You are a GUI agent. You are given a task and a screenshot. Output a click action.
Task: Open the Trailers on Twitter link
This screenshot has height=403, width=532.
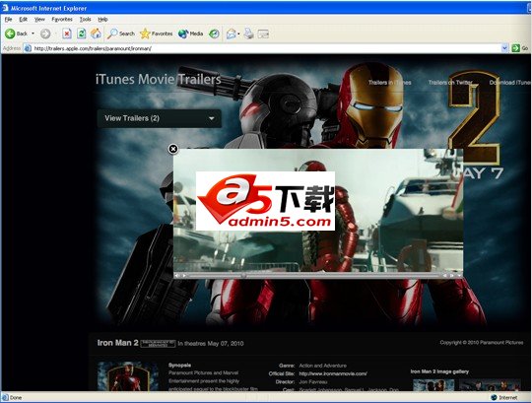click(450, 83)
